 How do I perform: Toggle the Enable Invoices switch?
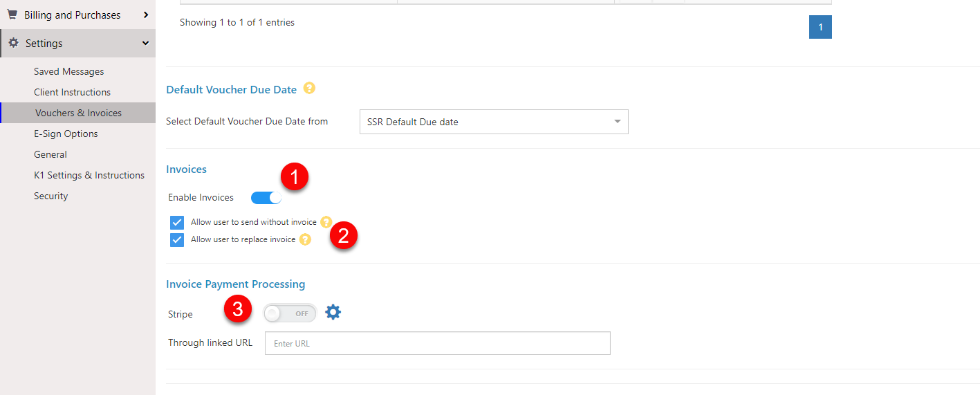[x=266, y=198]
